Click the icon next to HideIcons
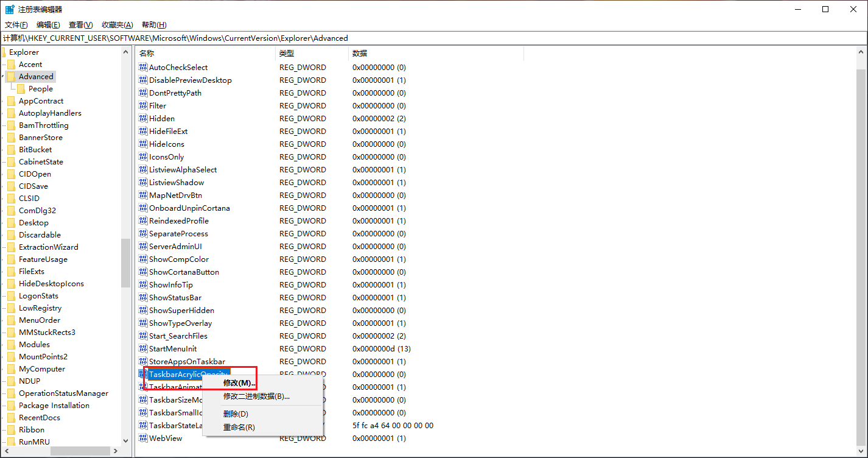 coord(143,144)
